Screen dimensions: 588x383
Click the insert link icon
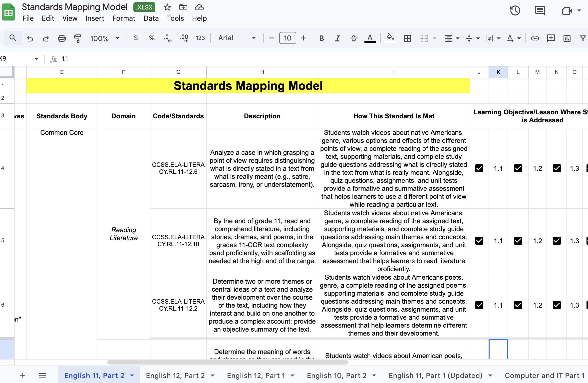pyautogui.click(x=535, y=38)
